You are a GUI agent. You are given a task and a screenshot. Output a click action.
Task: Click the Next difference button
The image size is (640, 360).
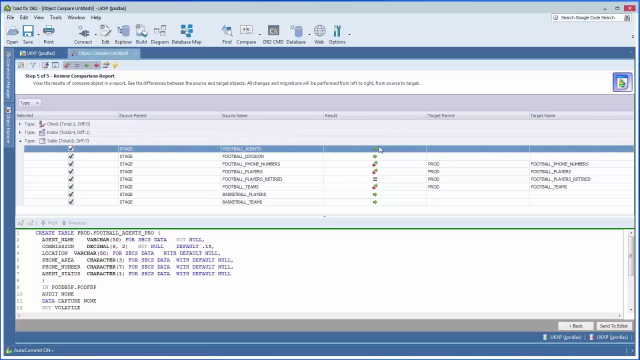[x=49, y=223]
